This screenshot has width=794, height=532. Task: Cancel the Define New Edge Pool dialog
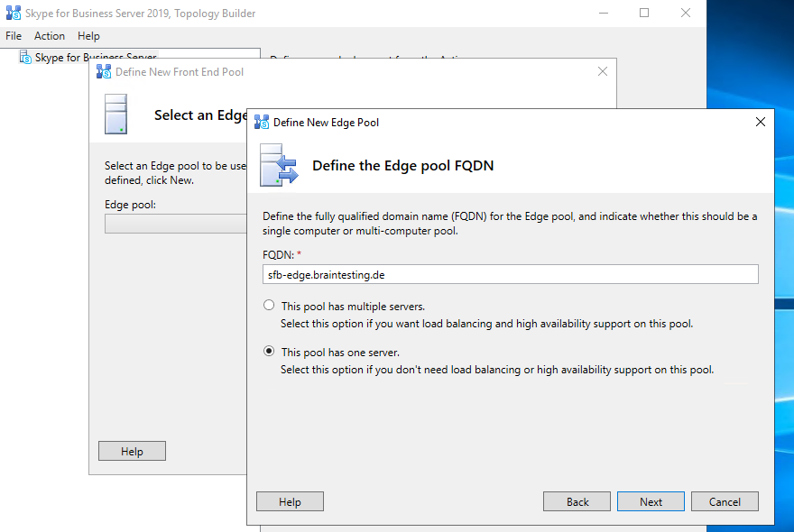coord(725,502)
